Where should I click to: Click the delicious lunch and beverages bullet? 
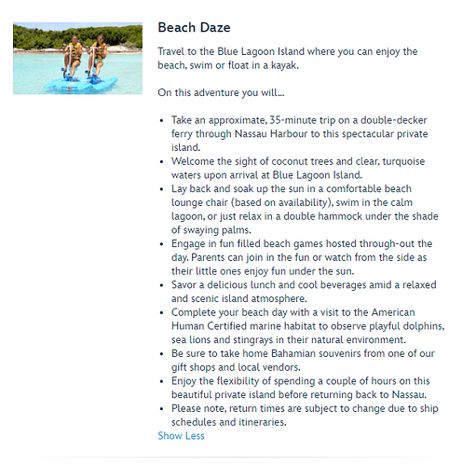click(x=304, y=292)
